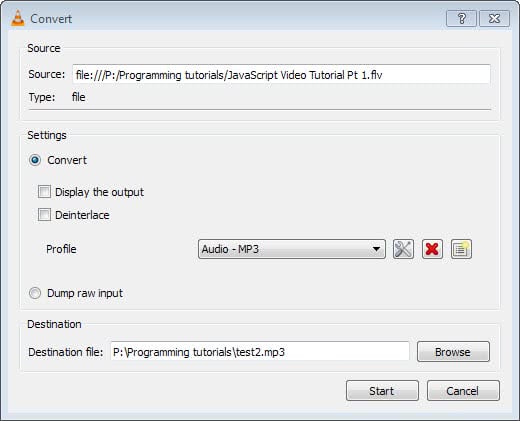520x421 pixels.
Task: Cancel the conversion dialog
Action: pos(463,391)
